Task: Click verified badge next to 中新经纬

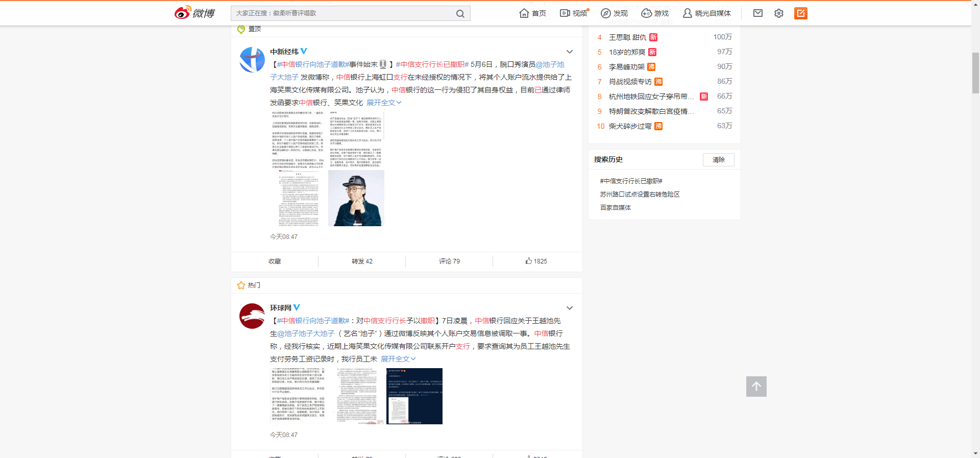Action: pyautogui.click(x=304, y=51)
